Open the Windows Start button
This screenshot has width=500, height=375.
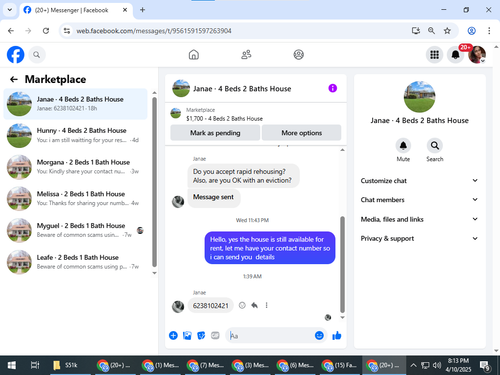point(12,365)
